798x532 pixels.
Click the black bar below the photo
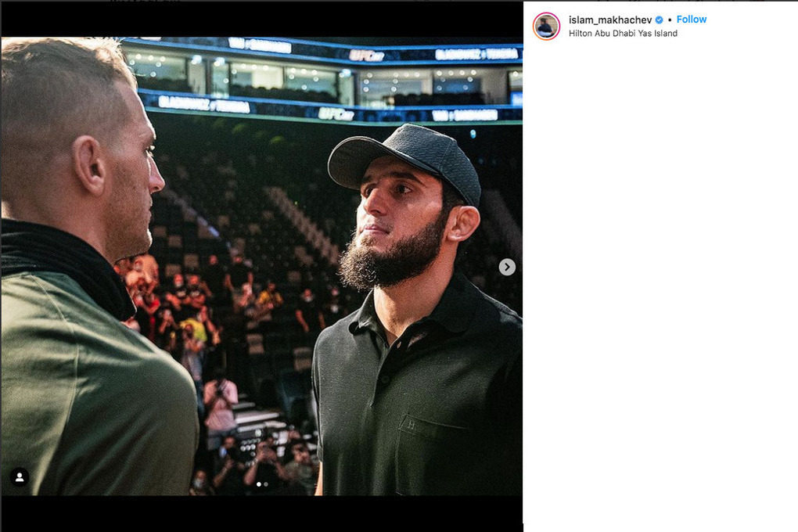[x=261, y=513]
